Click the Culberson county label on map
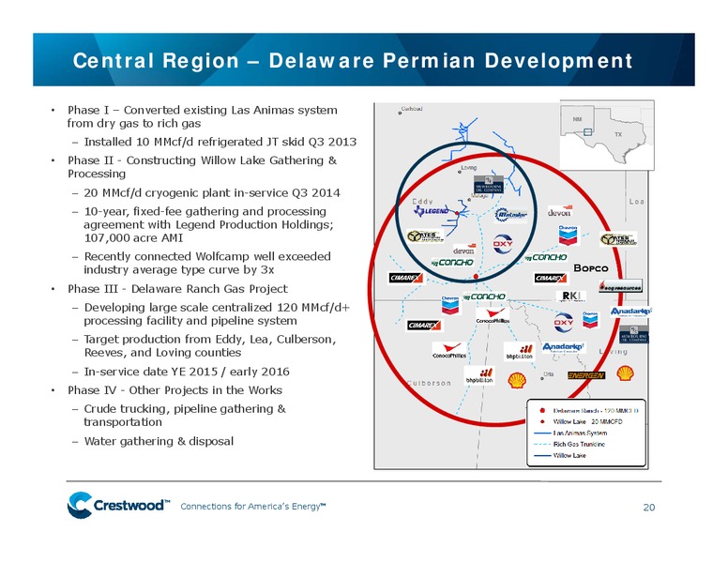 tap(429, 383)
